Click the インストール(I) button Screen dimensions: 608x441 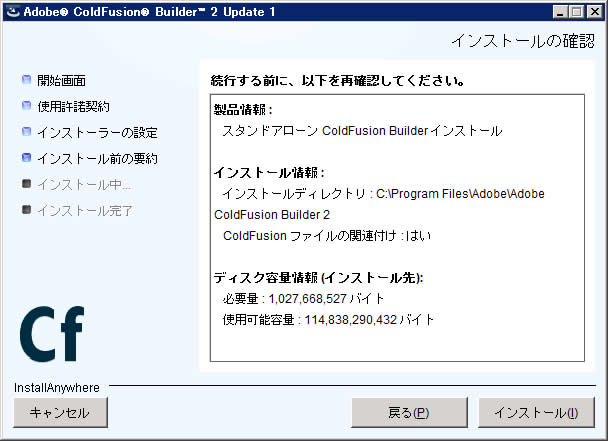[x=536, y=412]
